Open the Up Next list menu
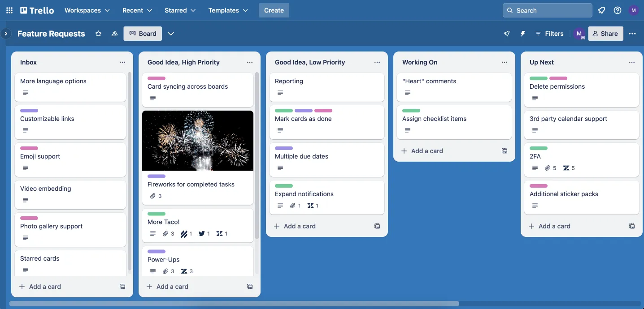This screenshot has width=644, height=309. [x=632, y=62]
